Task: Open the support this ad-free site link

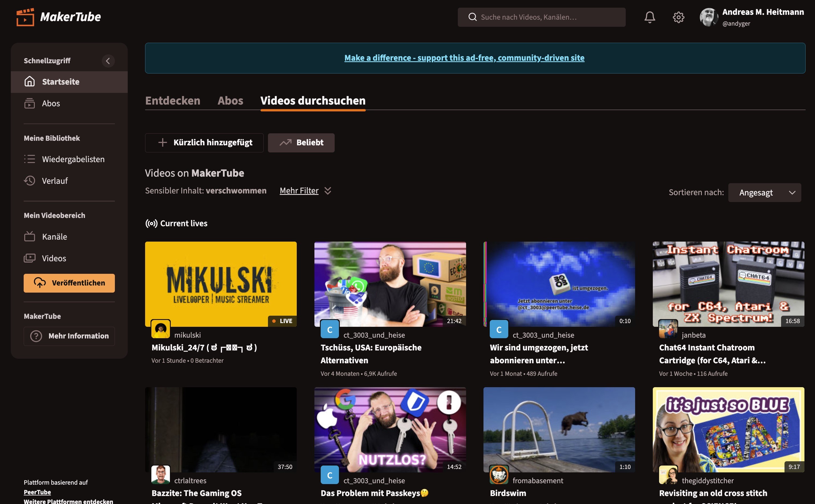Action: click(x=464, y=58)
